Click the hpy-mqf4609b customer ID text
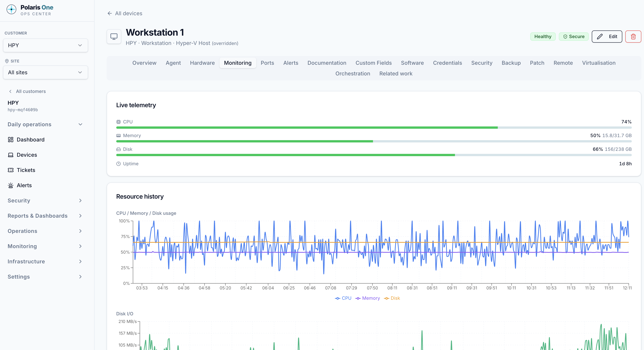The height and width of the screenshot is (350, 644). pos(23,110)
